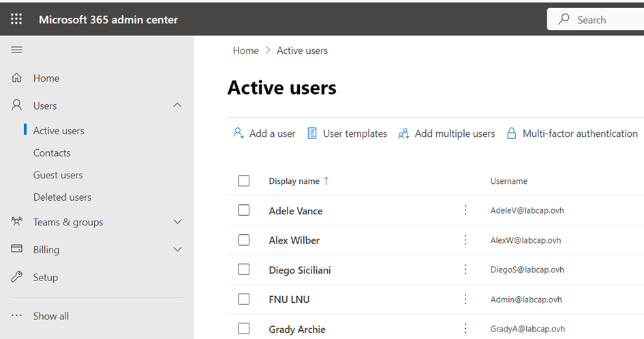Screen dimensions: 644x339
Task: Click username AdeleV@labcap.ovh
Action: pos(527,210)
